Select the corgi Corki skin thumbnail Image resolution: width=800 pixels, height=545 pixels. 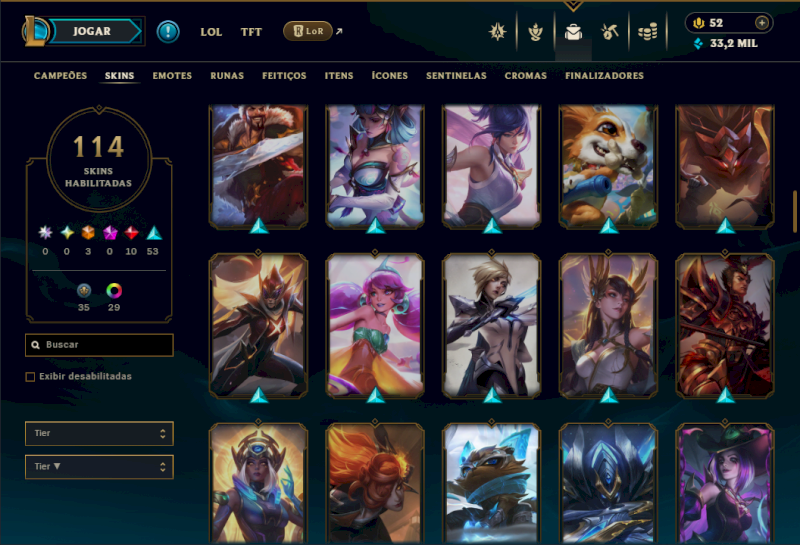coord(608,166)
